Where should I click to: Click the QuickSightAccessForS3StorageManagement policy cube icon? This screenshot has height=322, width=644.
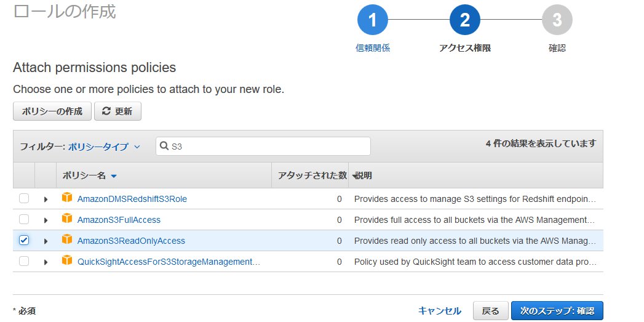pyautogui.click(x=67, y=261)
